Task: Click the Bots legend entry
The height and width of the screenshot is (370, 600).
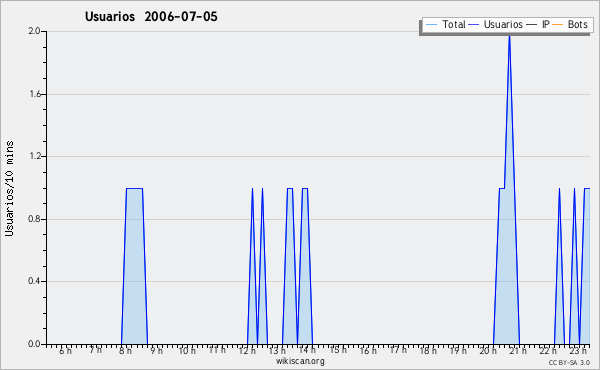Action: click(570, 24)
